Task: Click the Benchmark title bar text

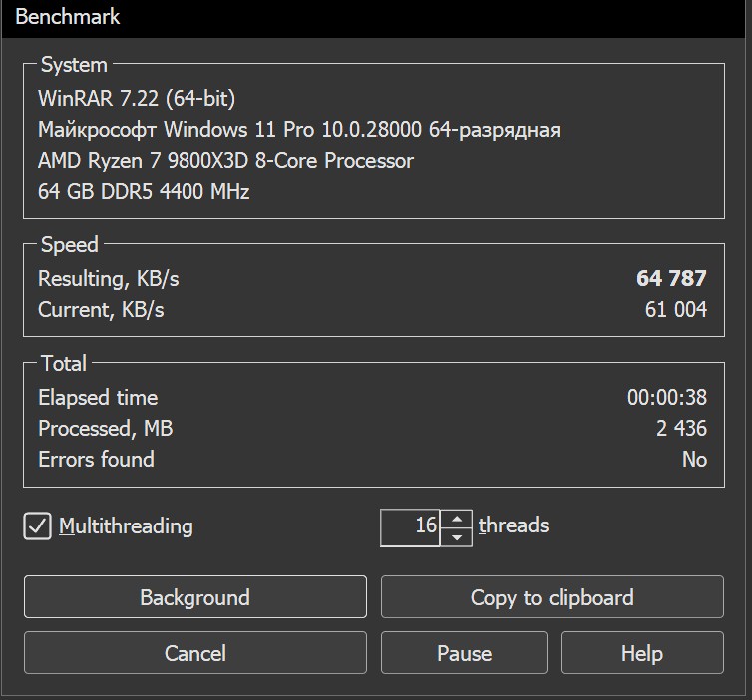Action: 67,17
